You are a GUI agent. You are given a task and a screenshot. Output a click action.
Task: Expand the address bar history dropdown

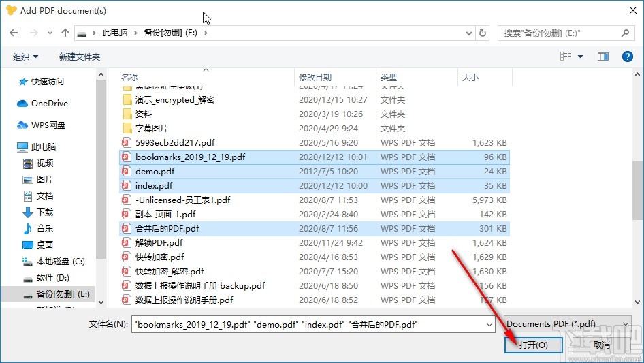point(468,33)
